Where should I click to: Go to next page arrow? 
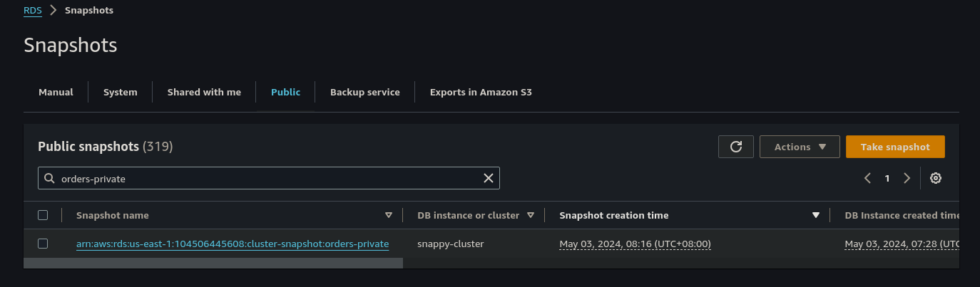pyautogui.click(x=907, y=178)
